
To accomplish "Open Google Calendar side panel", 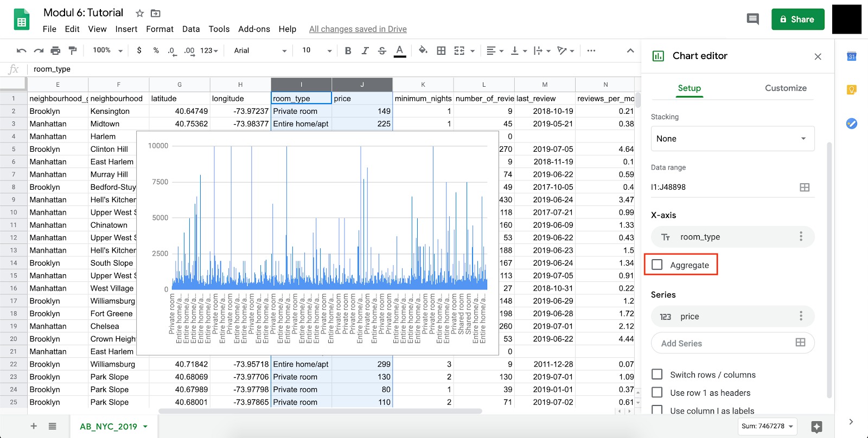I will point(852,56).
